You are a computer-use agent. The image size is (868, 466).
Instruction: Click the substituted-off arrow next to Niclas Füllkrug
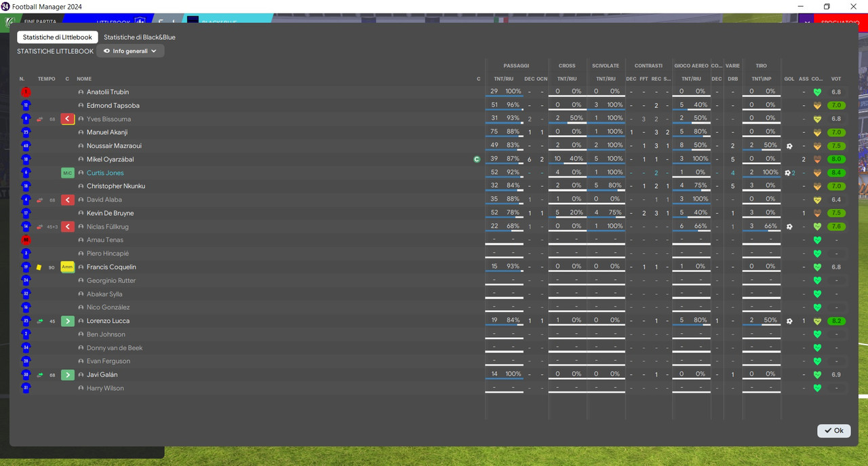coord(67,227)
